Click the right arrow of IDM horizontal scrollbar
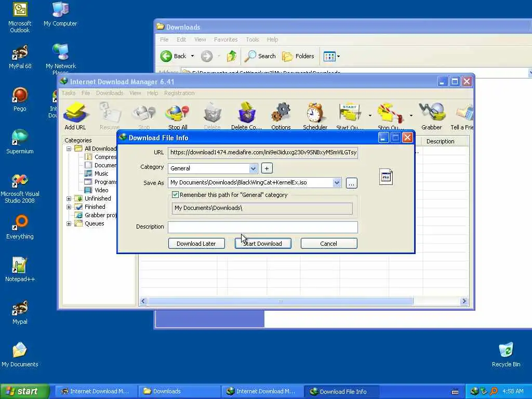The height and width of the screenshot is (399, 532). [464, 301]
